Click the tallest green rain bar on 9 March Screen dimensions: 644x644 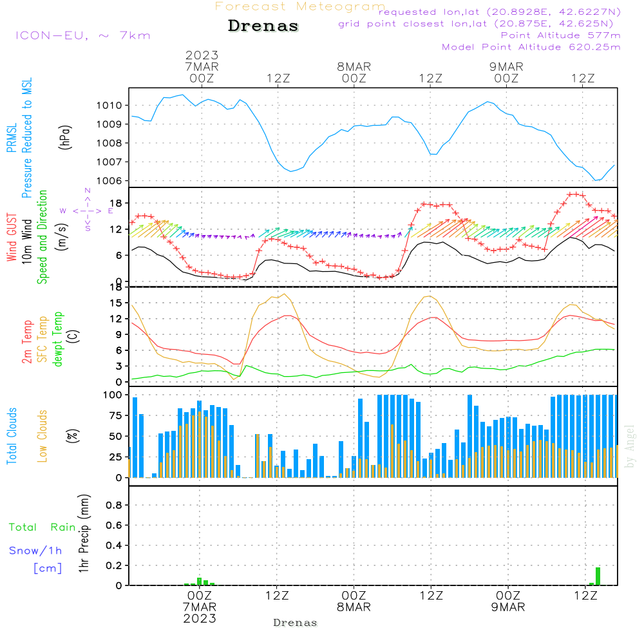598,576
